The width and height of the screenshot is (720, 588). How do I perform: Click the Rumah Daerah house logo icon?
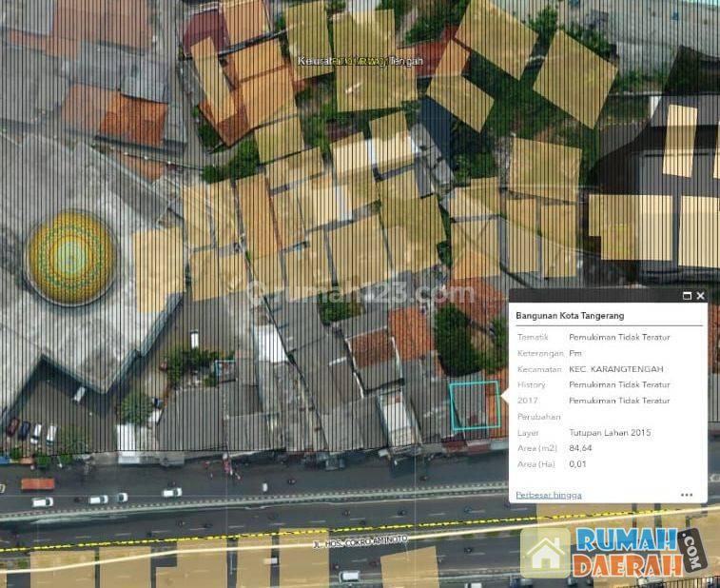coord(545,554)
